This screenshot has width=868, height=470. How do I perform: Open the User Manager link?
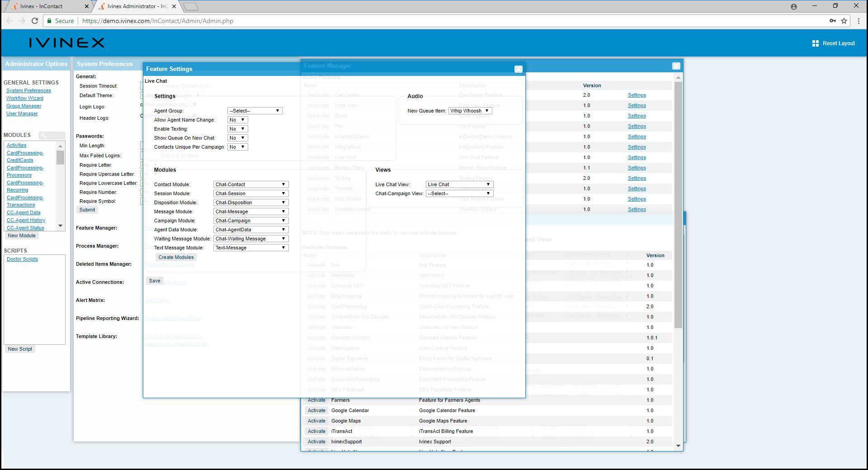(x=22, y=113)
